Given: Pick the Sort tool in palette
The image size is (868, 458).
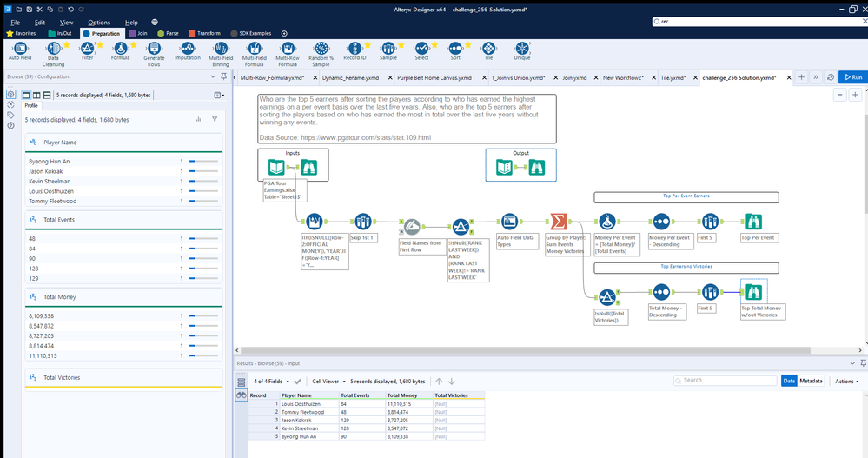Looking at the screenshot, I should pos(455,51).
